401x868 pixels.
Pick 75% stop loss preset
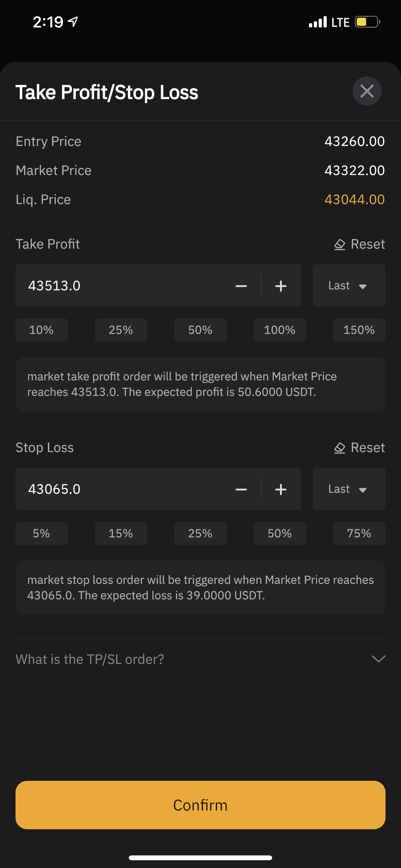click(359, 533)
